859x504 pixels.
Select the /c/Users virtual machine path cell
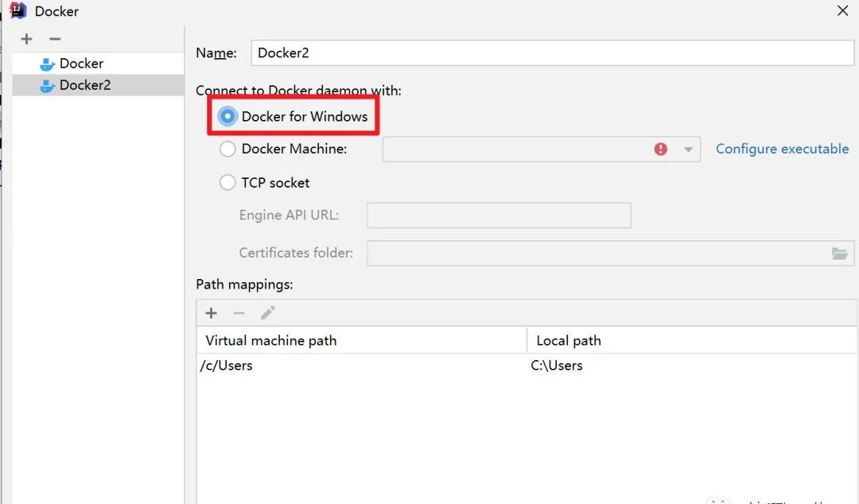(x=362, y=366)
